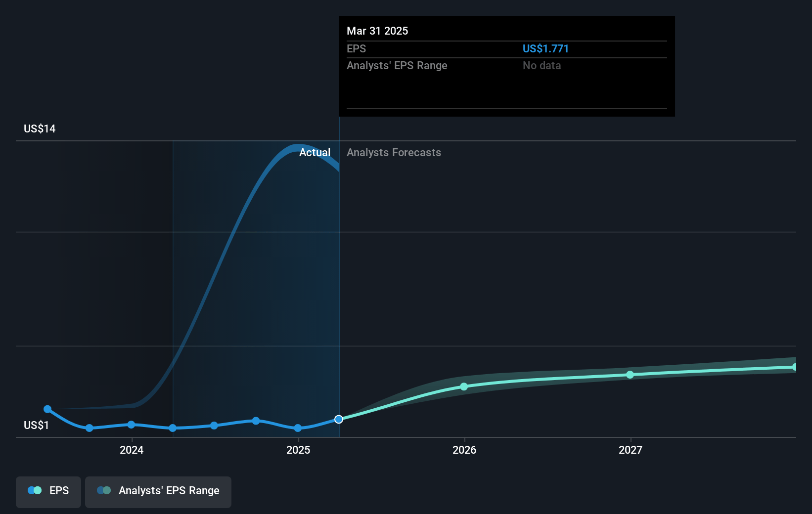Click the US$14 axis label
The image size is (812, 514).
point(40,128)
